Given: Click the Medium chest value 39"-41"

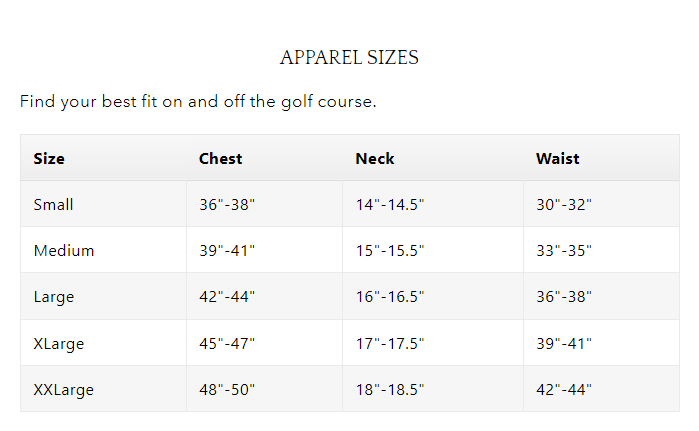Looking at the screenshot, I should pyautogui.click(x=227, y=250).
